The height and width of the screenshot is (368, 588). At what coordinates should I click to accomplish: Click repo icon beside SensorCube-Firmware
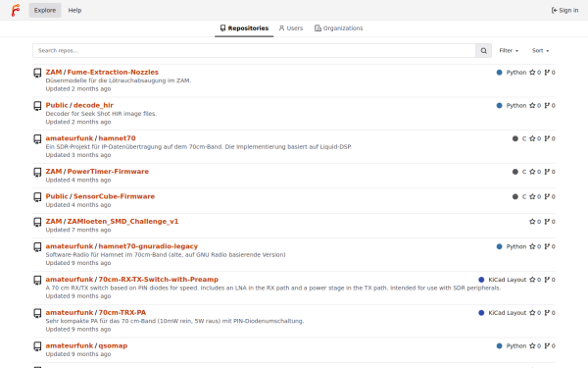coord(37,197)
